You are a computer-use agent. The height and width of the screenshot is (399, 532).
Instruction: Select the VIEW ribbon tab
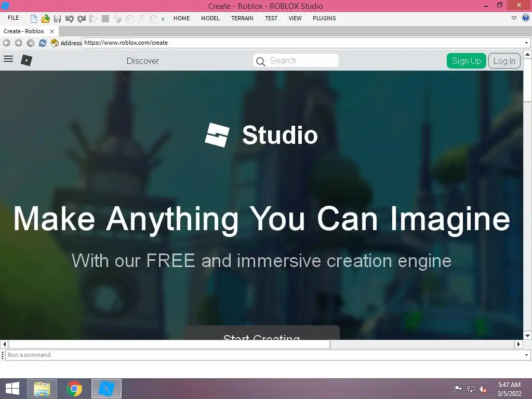click(x=295, y=18)
